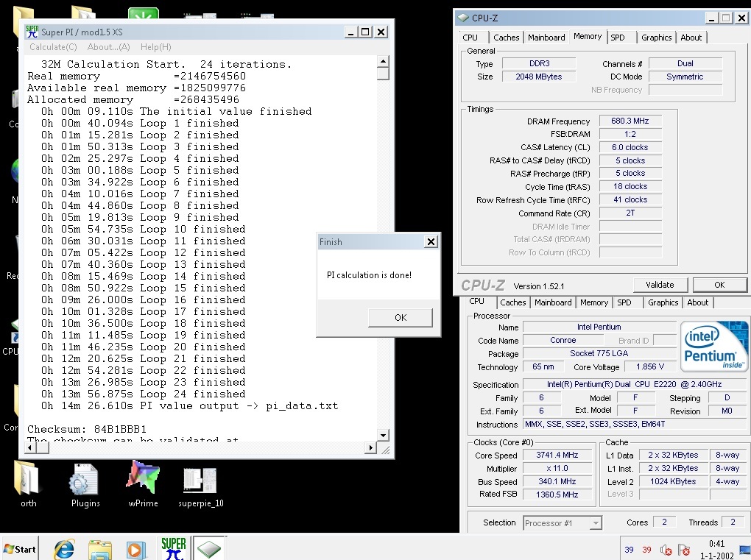Click Core Speed value 3741.4 MHz
The image size is (751, 560).
click(x=557, y=456)
